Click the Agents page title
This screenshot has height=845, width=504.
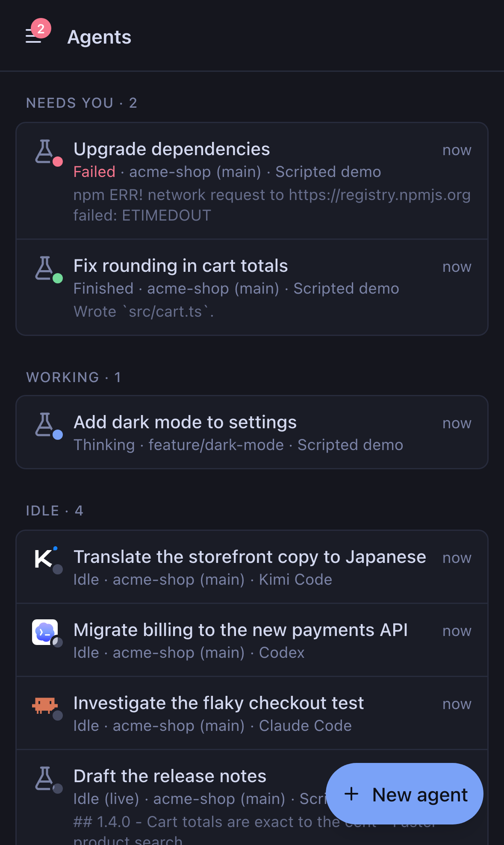[x=99, y=37]
